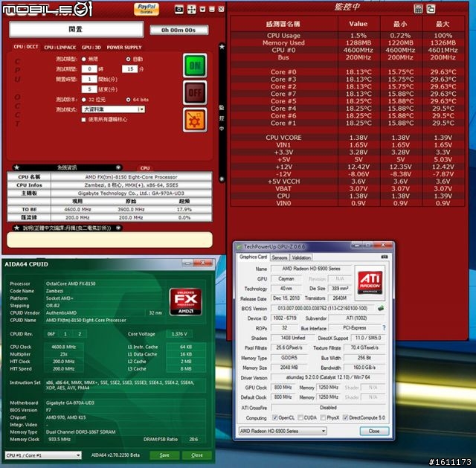Click the OCCT move-window arrows icon

[x=192, y=10]
